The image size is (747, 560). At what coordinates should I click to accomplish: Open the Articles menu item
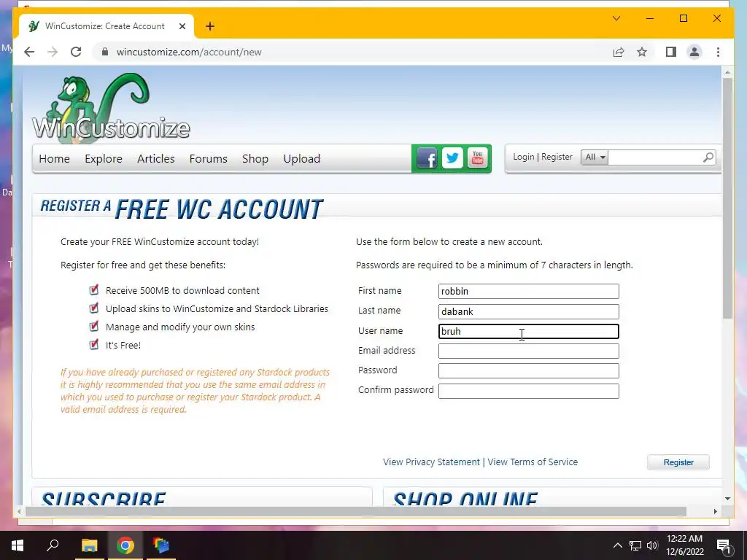point(156,158)
